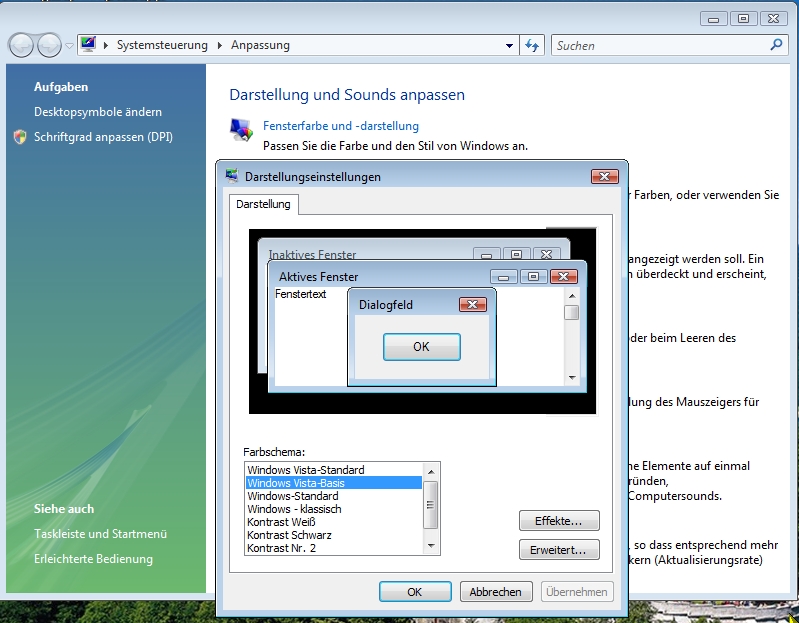The width and height of the screenshot is (799, 623).
Task: Open Taskleiste und Startmenü link
Action: point(100,534)
